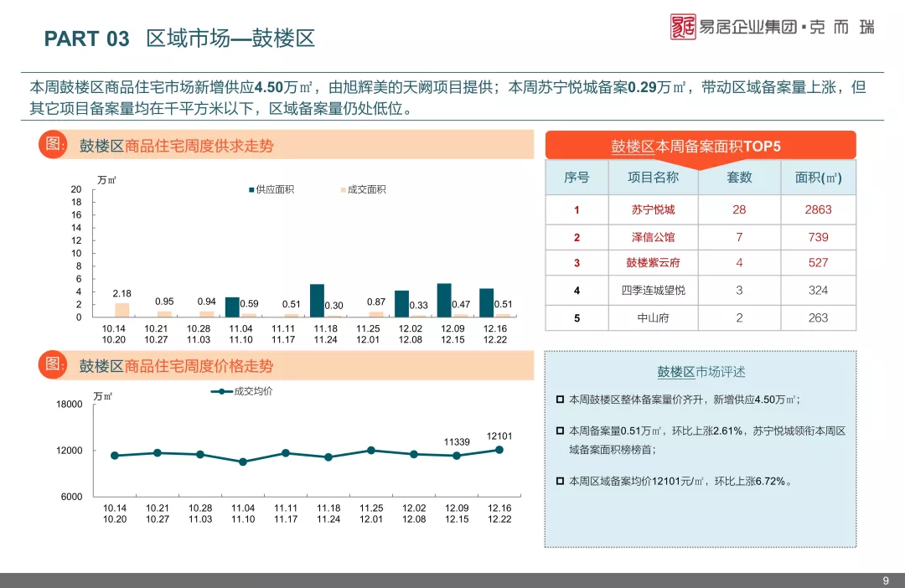Click the 6000 price axis label
The height and width of the screenshot is (588, 905).
[71, 497]
